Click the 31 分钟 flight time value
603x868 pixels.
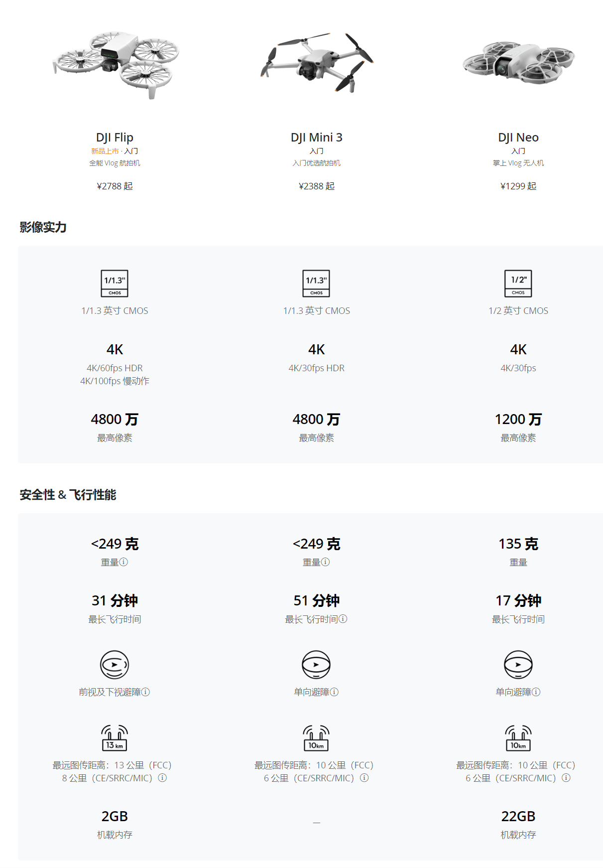point(115,600)
